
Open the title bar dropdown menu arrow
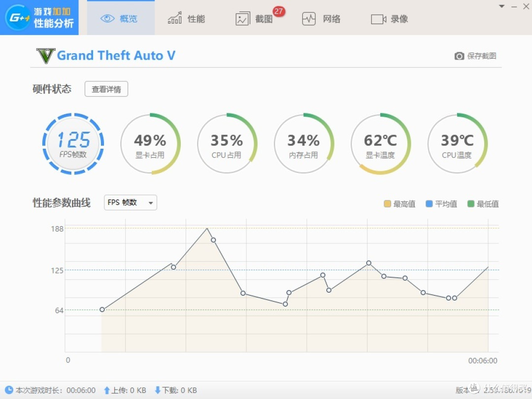pyautogui.click(x=502, y=6)
